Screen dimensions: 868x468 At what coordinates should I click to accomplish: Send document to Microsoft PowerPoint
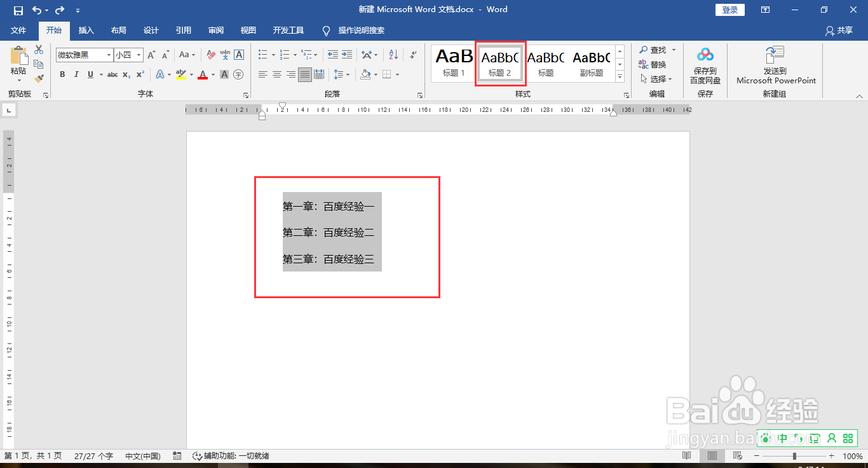click(776, 65)
